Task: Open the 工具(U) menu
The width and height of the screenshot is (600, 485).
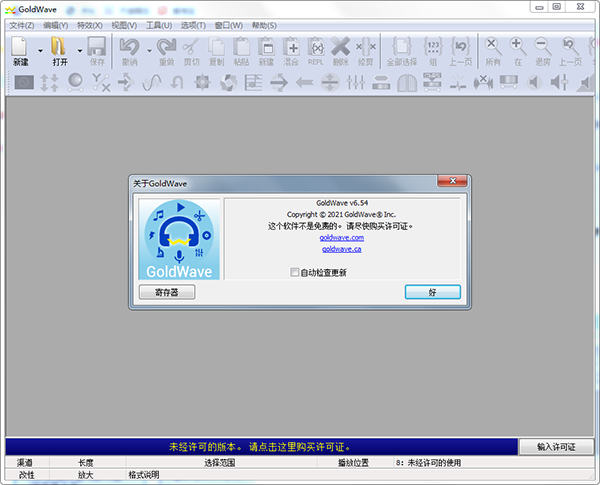Action: click(x=159, y=25)
